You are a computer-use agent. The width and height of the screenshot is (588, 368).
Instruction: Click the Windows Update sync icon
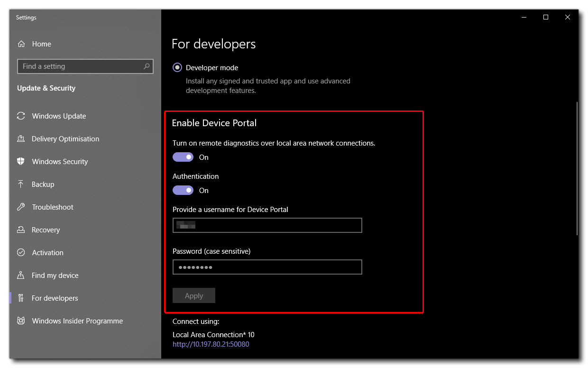coord(21,116)
